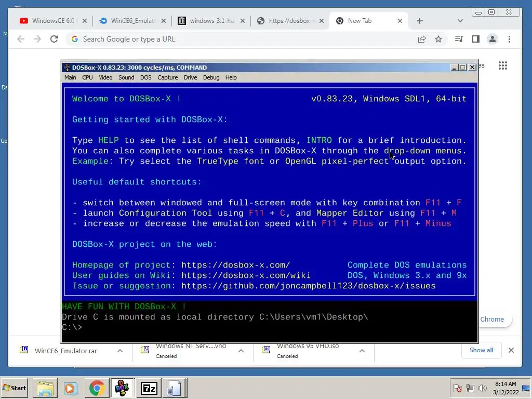Close the New Tab tab

pyautogui.click(x=400, y=21)
